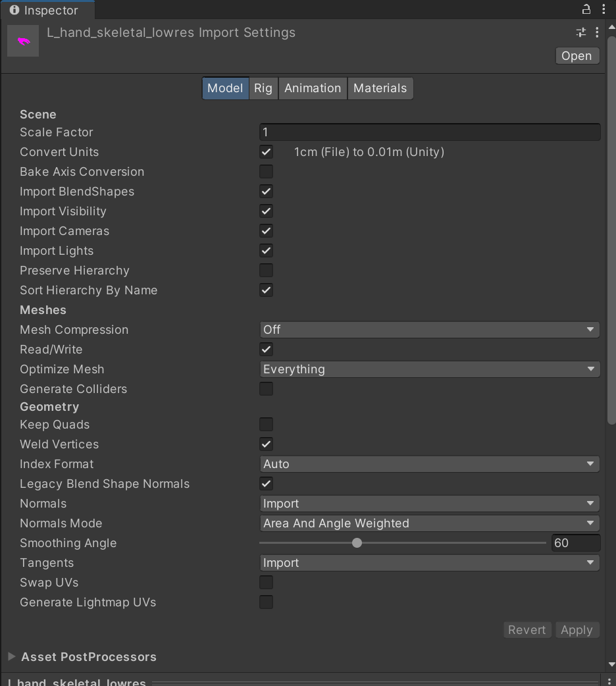Open the Tangents dropdown

point(430,563)
